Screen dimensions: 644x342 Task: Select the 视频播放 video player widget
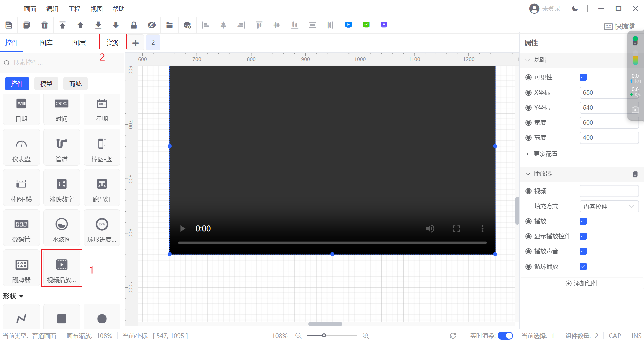coord(62,268)
